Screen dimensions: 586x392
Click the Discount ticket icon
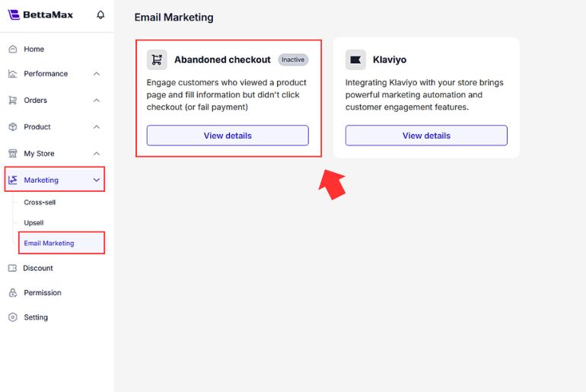12,268
